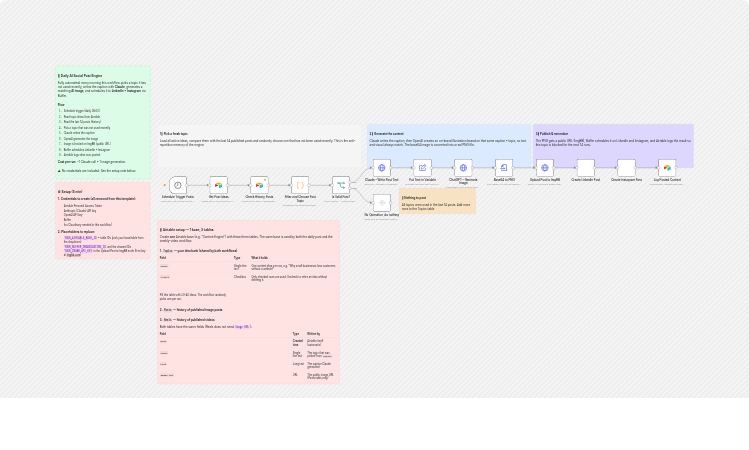749x450 pixels.
Task: Open the Check History Posts Airtable node
Action: (x=259, y=185)
